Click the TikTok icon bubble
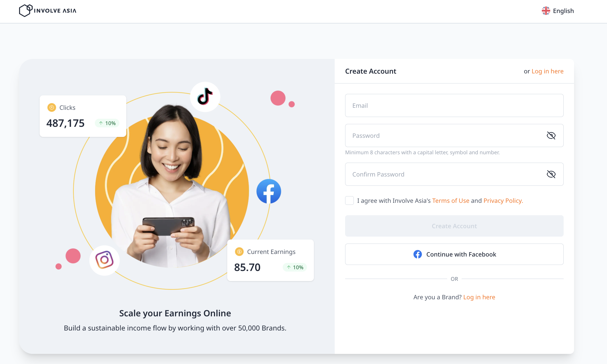Image resolution: width=607 pixels, height=364 pixels. (205, 97)
